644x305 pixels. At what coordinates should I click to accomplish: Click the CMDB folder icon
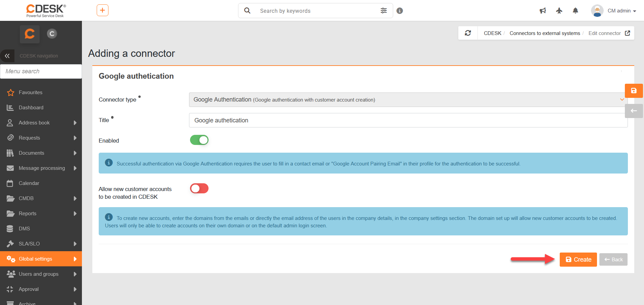click(10, 198)
